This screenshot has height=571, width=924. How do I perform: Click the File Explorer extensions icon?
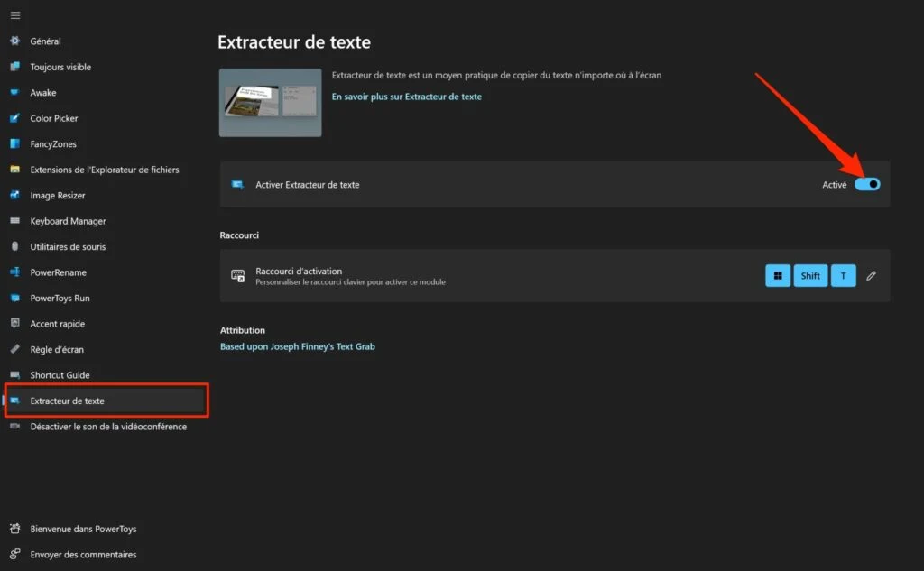[x=15, y=169]
